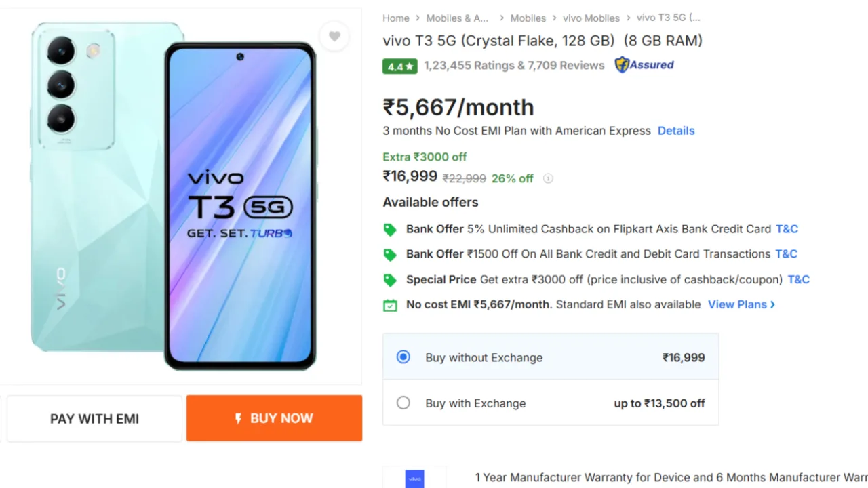Select Buy with Exchange option
The height and width of the screenshot is (488, 868).
click(403, 403)
